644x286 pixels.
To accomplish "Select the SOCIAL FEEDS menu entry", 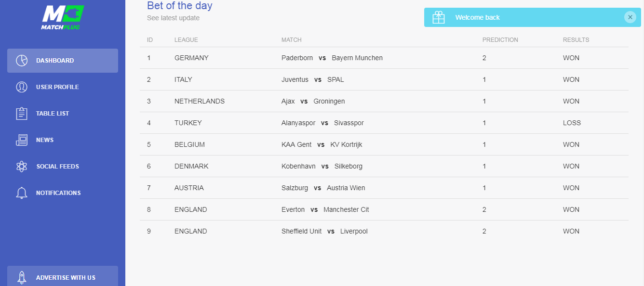I will 63,167.
